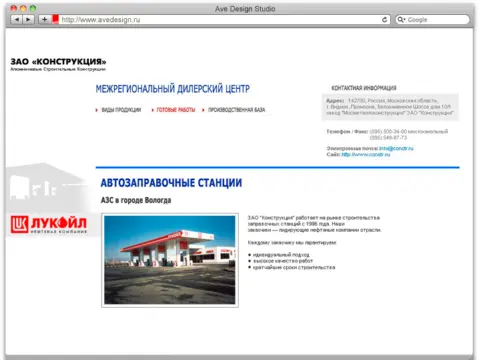This screenshot has height=360, width=480.
Task: Click the plus add bookmark button
Action: point(44,20)
